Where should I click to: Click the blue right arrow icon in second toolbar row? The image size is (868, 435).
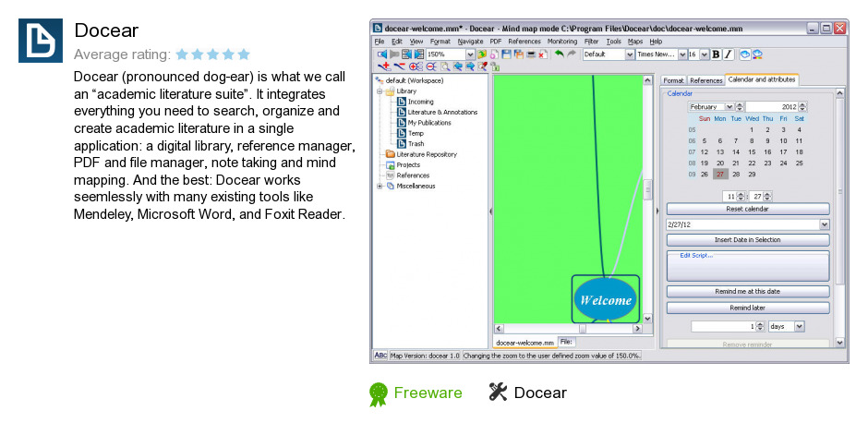(470, 67)
